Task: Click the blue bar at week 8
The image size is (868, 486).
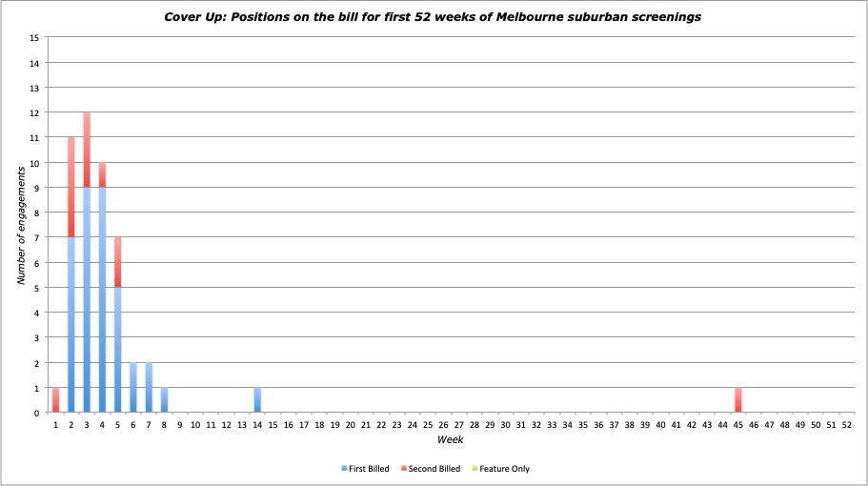Action: click(x=164, y=400)
